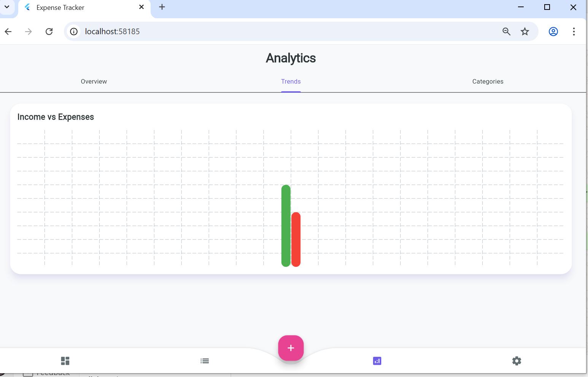The width and height of the screenshot is (588, 377).
Task: Open a new browser tab
Action: (162, 7)
